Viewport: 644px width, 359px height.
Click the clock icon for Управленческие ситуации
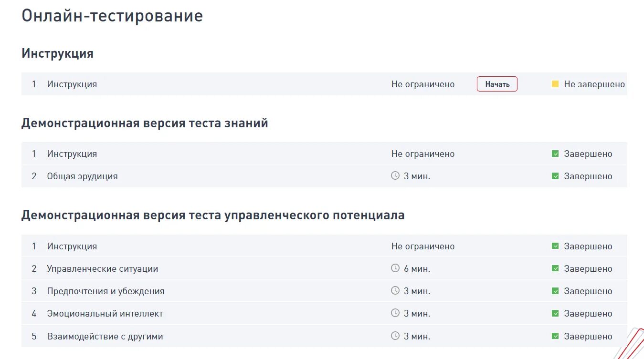(x=395, y=268)
